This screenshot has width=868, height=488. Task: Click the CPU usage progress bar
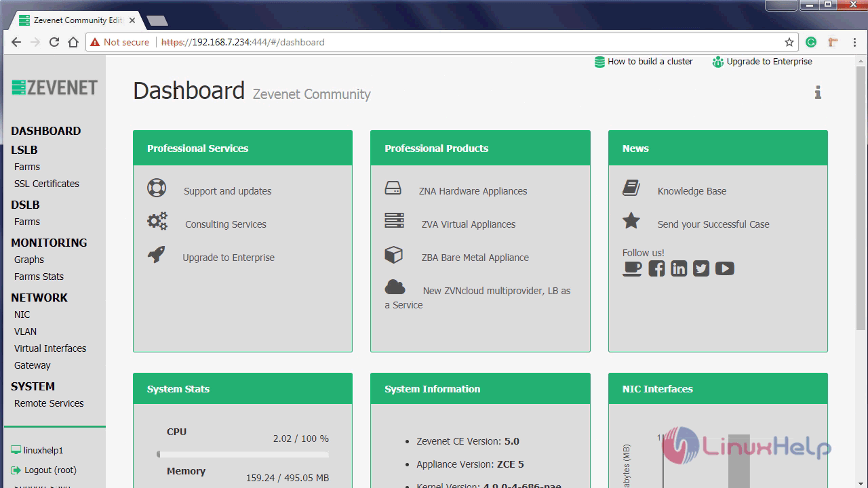[243, 454]
